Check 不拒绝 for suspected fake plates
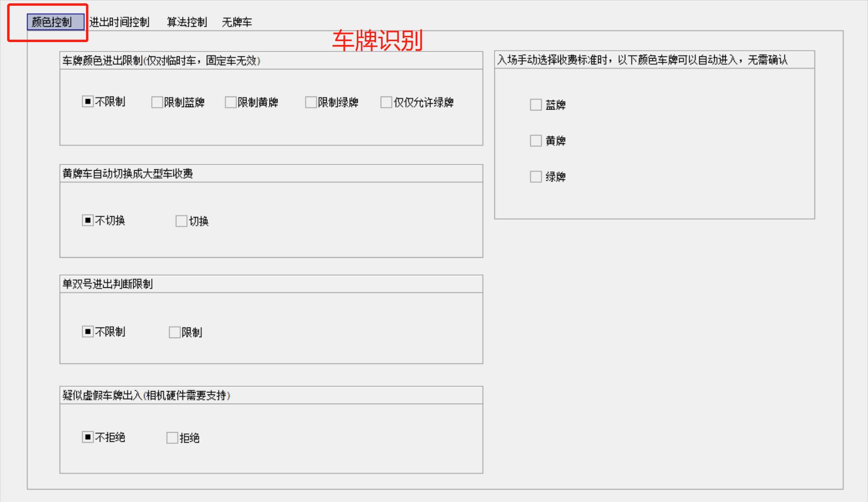This screenshot has height=502, width=868. pyautogui.click(x=88, y=437)
